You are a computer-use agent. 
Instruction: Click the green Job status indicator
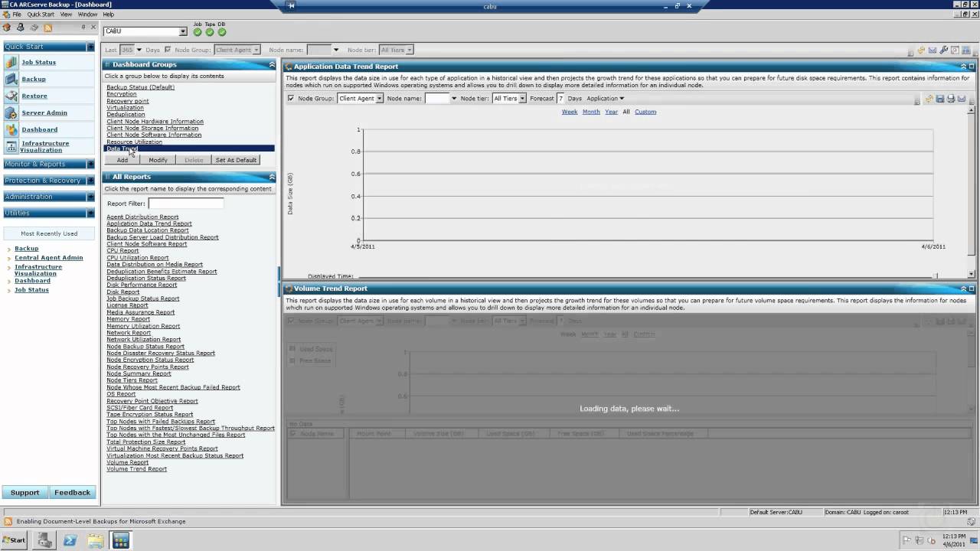[198, 31]
